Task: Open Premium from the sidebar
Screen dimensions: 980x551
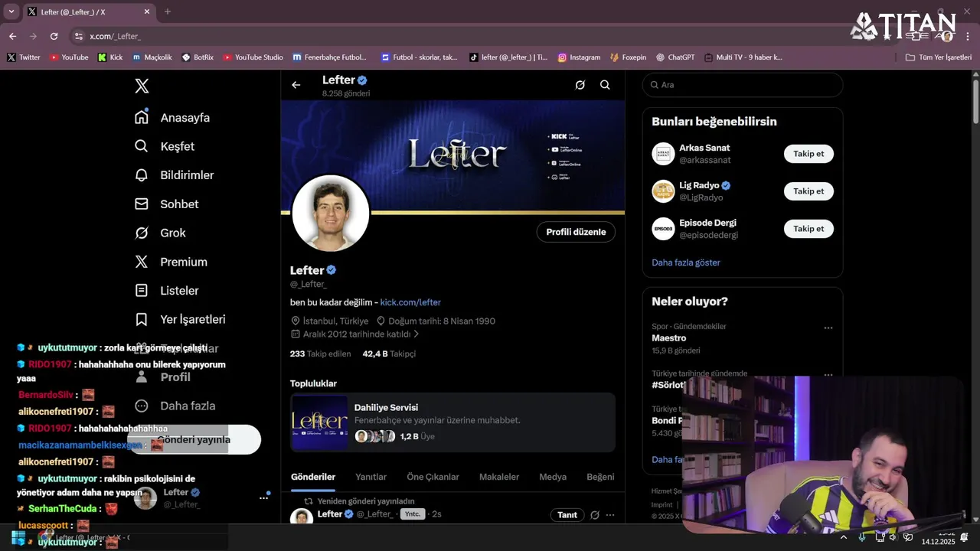Action: 171,262
